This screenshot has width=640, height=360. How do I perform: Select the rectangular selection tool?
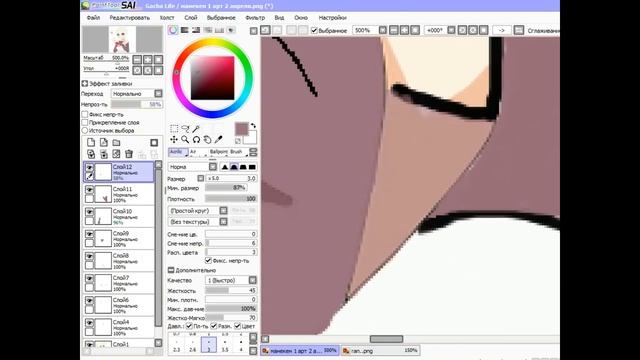point(174,129)
